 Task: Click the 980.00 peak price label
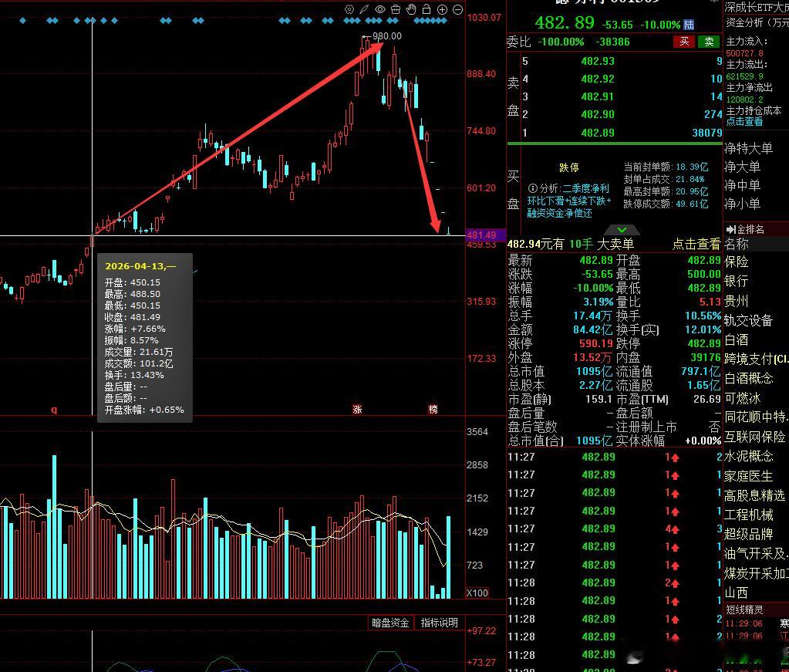coord(386,36)
